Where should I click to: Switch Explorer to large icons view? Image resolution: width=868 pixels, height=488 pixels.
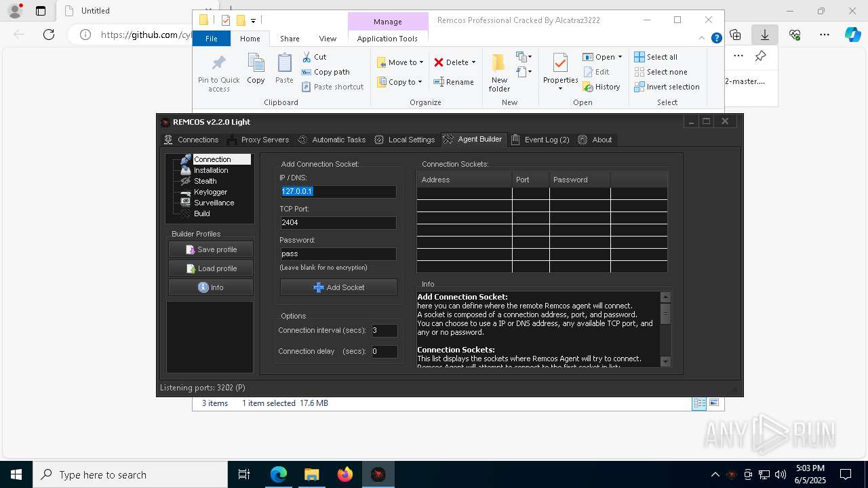tap(713, 403)
